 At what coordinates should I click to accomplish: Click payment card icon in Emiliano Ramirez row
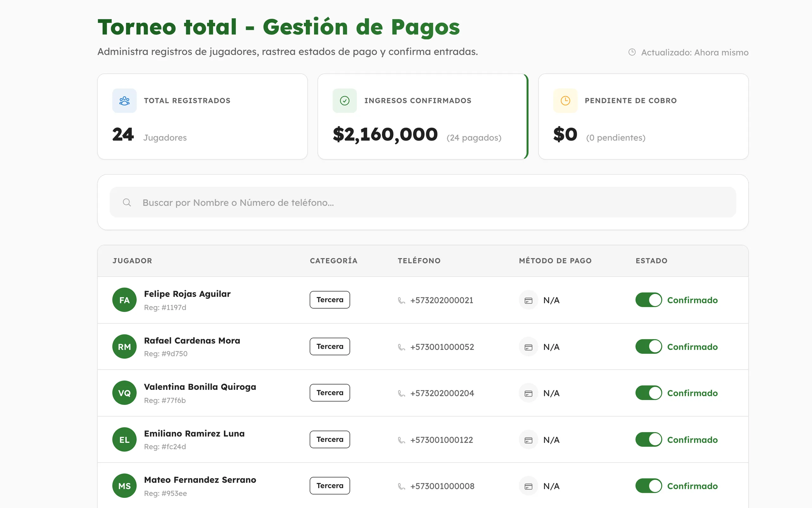[528, 440]
